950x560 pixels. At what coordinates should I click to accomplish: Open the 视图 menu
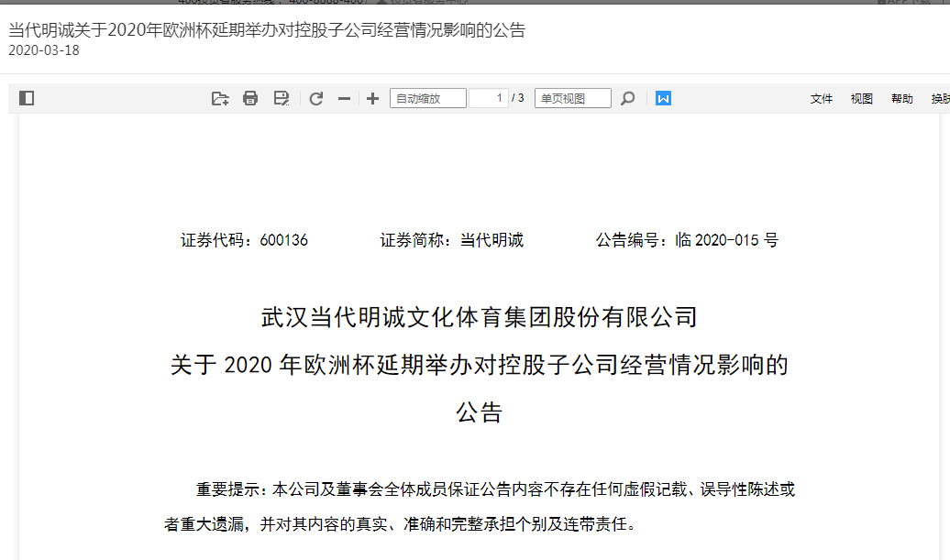point(862,99)
